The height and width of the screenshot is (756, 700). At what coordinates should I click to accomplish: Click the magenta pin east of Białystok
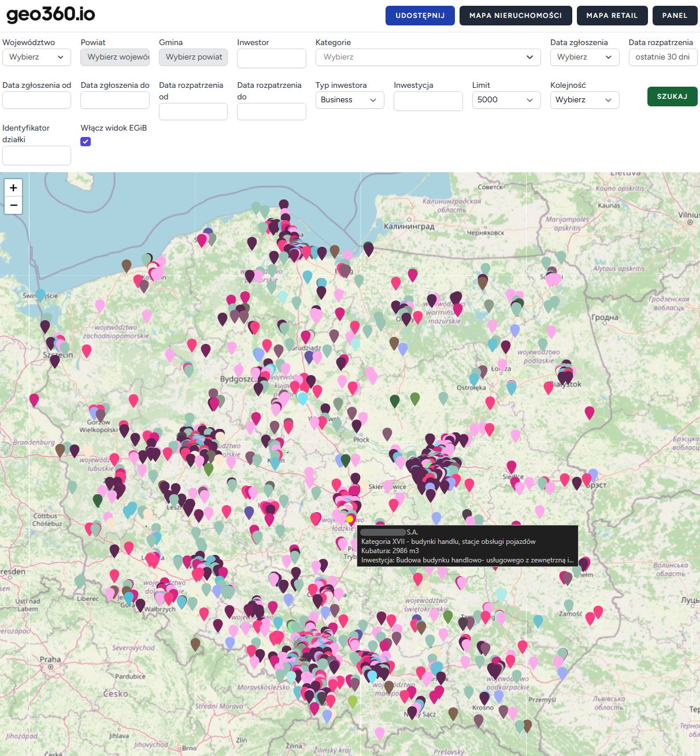[x=590, y=412]
